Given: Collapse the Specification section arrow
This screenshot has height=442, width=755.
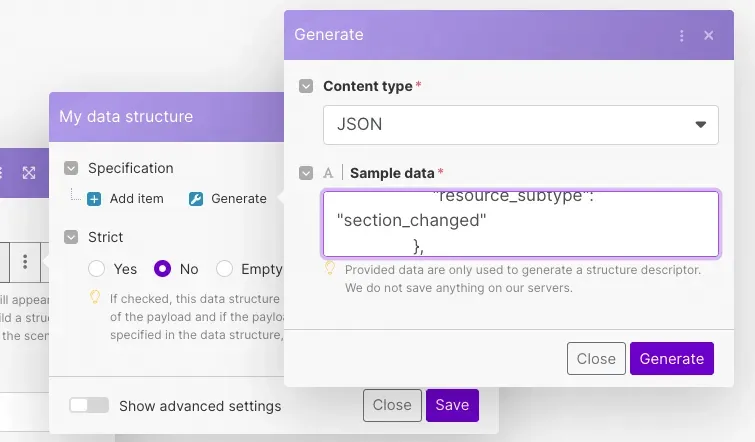Looking at the screenshot, I should [x=71, y=168].
